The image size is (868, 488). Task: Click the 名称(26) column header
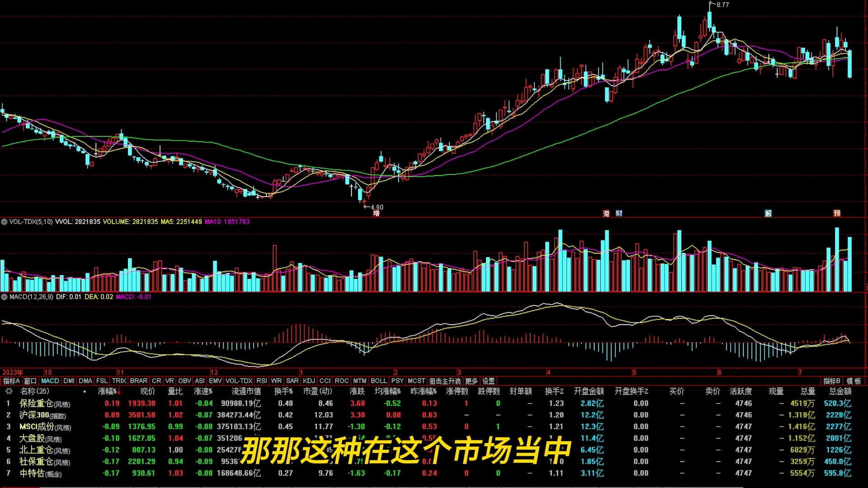click(x=34, y=391)
